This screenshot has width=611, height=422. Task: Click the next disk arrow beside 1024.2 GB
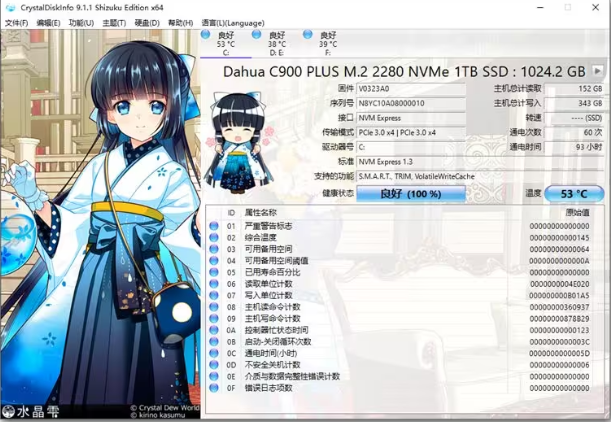click(x=597, y=71)
